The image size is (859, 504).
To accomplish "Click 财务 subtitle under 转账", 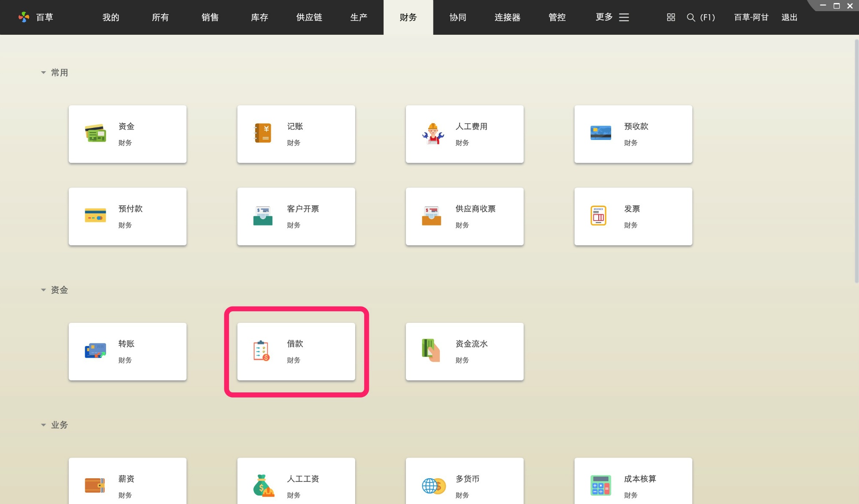I will (125, 360).
